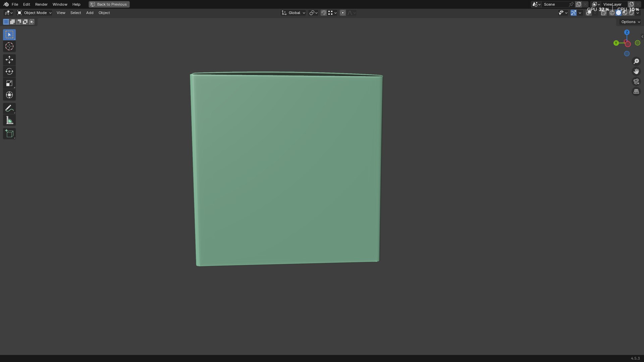Screen dimensions: 644x362
Task: Click the green cube object in viewport
Action: [287, 169]
